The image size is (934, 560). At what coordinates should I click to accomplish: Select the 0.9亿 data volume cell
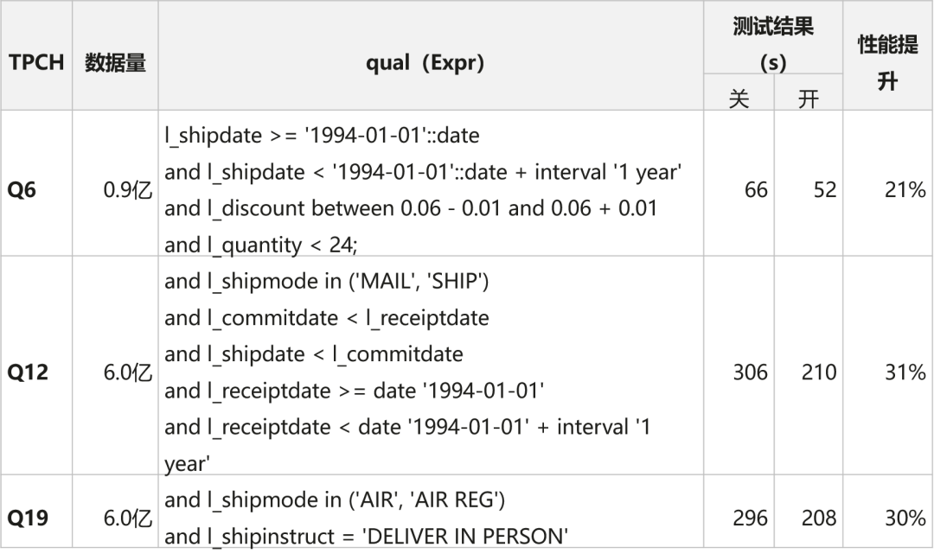coord(127,190)
